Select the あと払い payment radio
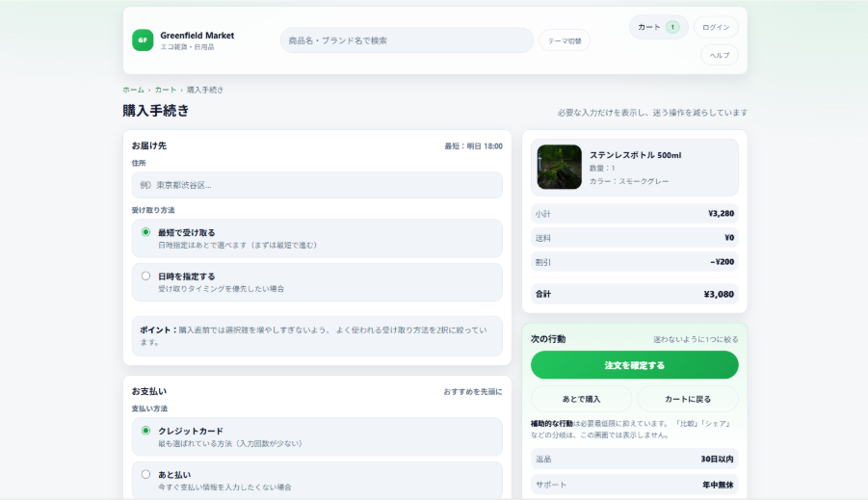 coord(145,474)
